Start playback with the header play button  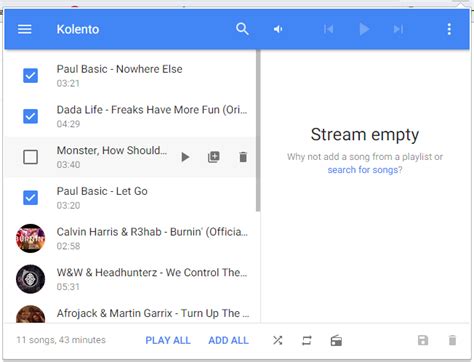coord(364,29)
